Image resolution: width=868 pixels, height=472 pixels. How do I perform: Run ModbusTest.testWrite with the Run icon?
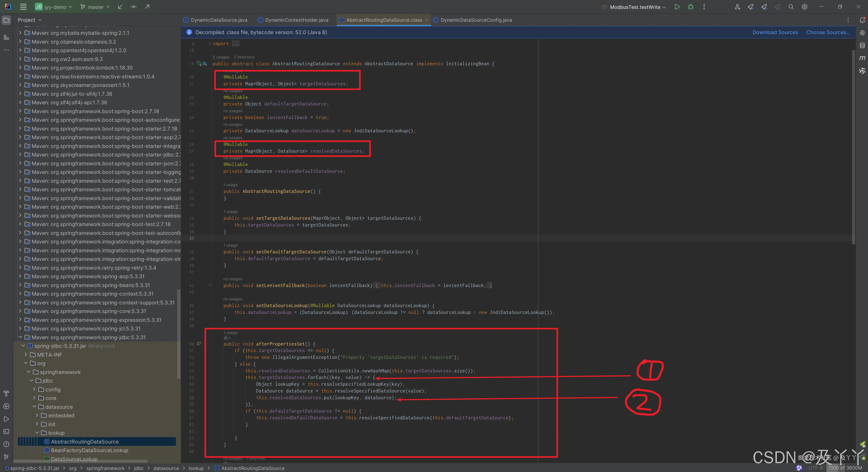tap(677, 7)
